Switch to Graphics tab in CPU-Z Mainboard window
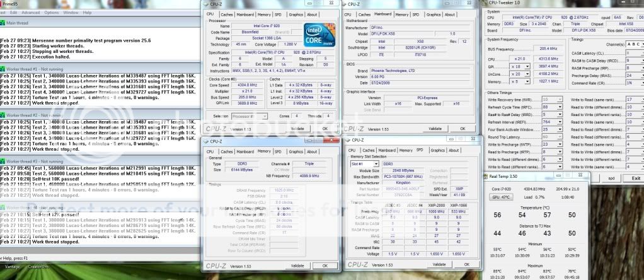Screen dimensions: 644x280 coord(433,14)
